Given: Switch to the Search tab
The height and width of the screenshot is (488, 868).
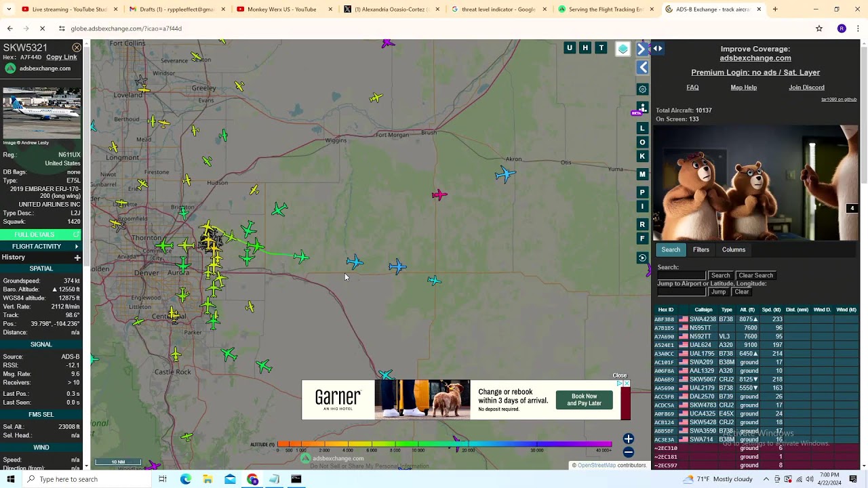Looking at the screenshot, I should [x=671, y=249].
